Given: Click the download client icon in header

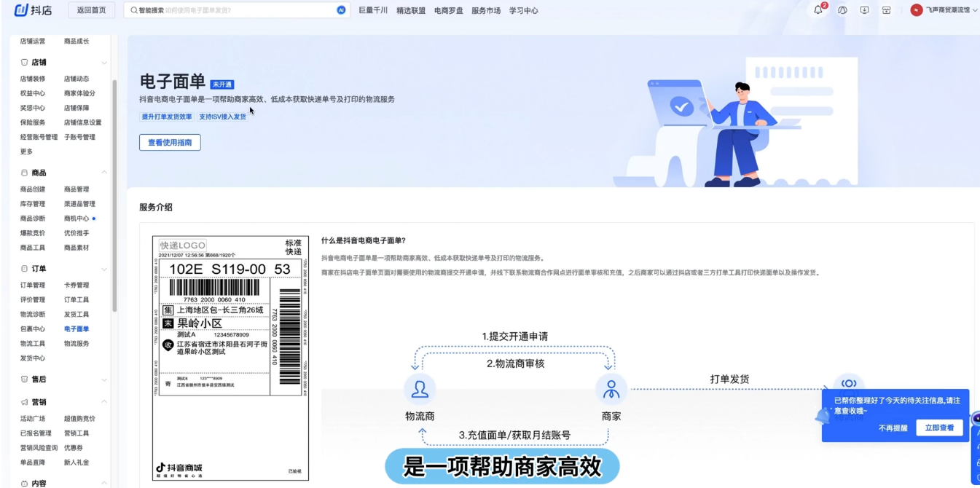Looking at the screenshot, I should point(864,10).
